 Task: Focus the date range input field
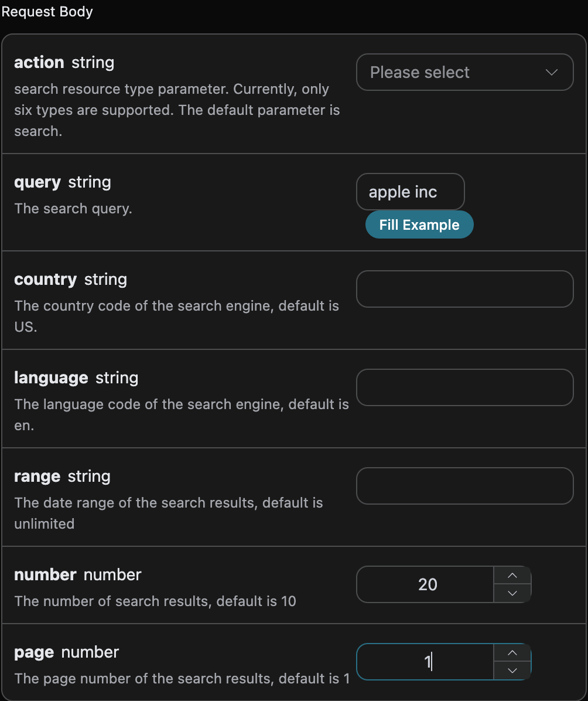(x=464, y=486)
